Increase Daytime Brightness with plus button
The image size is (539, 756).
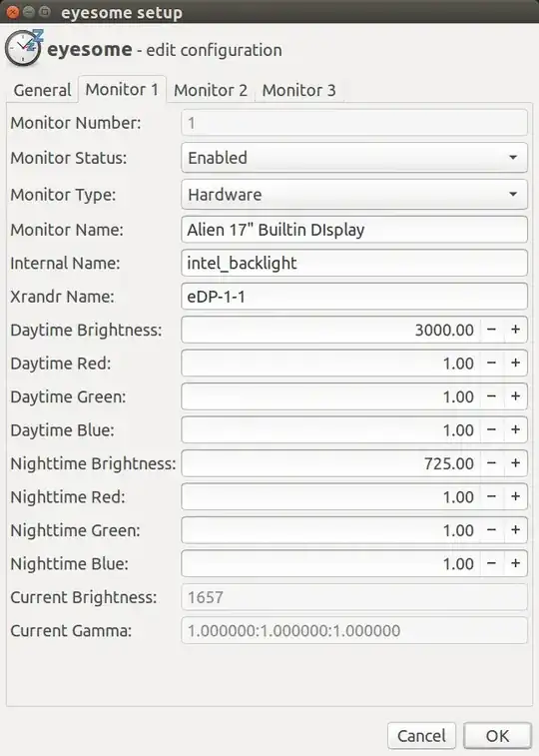[x=515, y=330]
